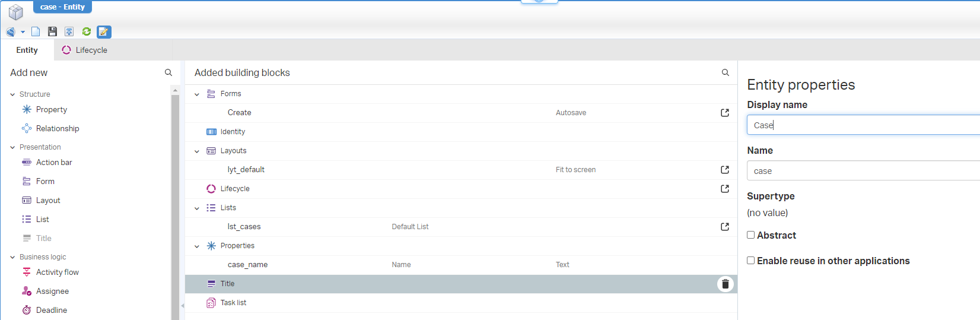Open the Create form via its external link icon
Viewport: 980px width, 320px height.
coord(725,113)
